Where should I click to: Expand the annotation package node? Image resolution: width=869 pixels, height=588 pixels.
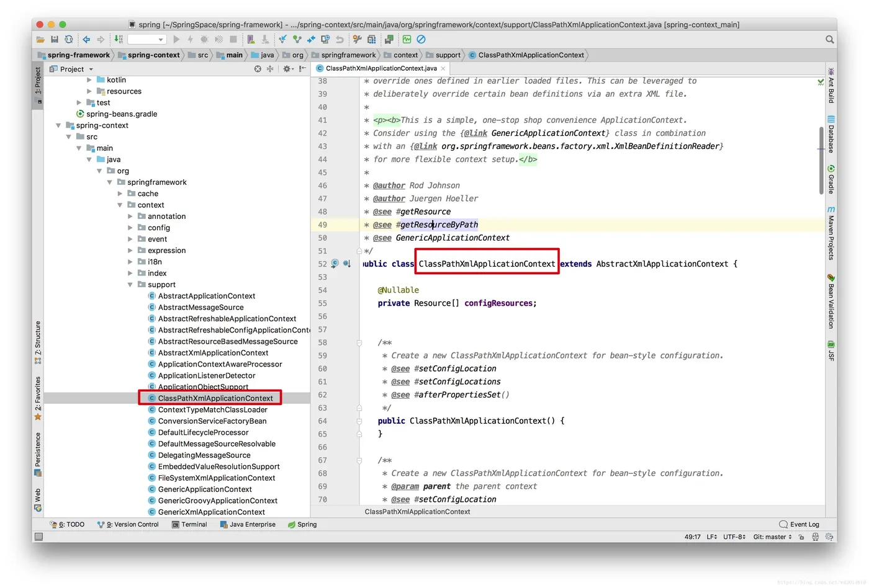(x=130, y=216)
